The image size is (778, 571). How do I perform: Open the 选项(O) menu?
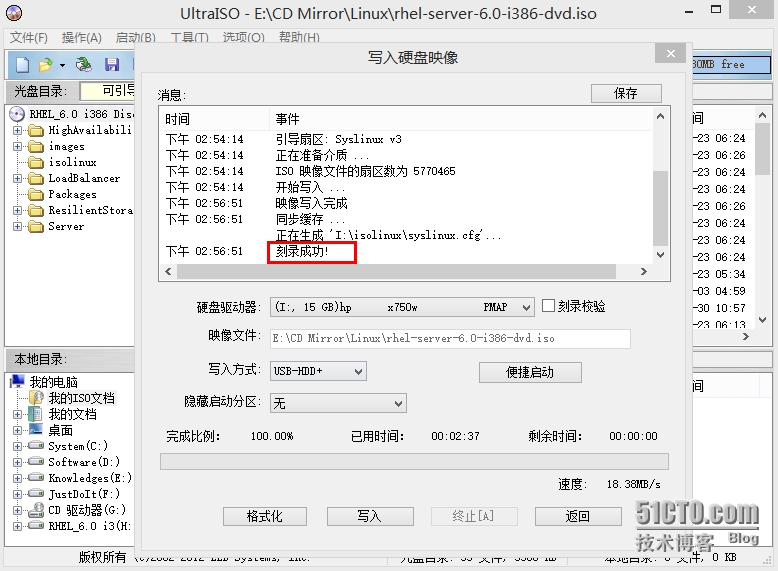(x=243, y=37)
